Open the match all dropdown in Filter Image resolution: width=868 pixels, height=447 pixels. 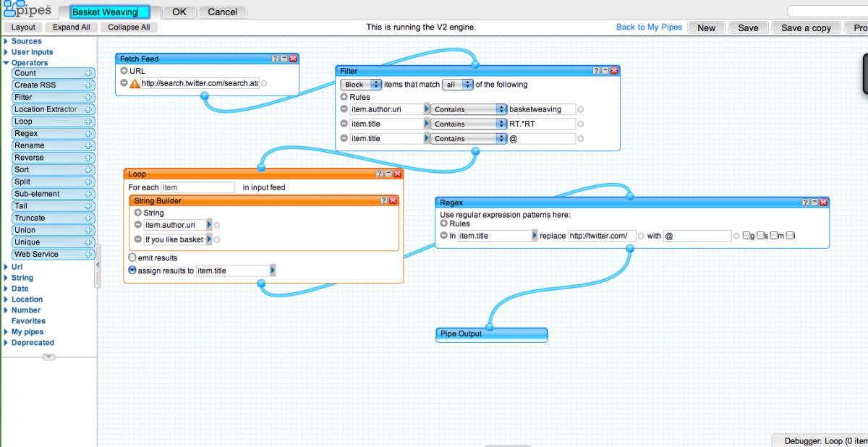tap(457, 85)
